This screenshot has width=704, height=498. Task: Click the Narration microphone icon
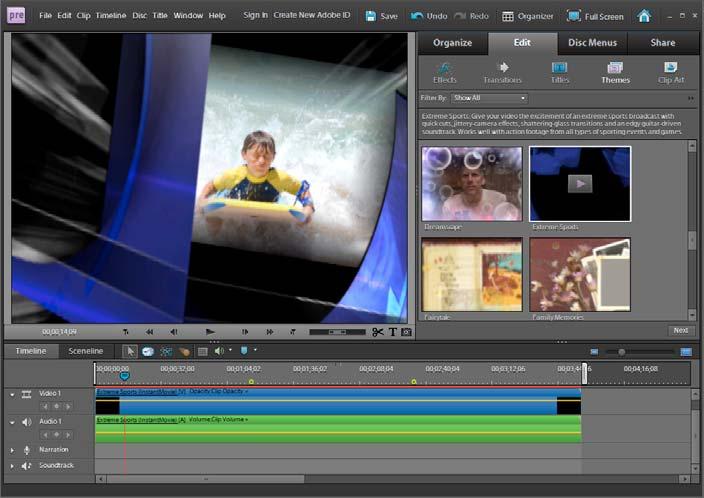pos(27,450)
